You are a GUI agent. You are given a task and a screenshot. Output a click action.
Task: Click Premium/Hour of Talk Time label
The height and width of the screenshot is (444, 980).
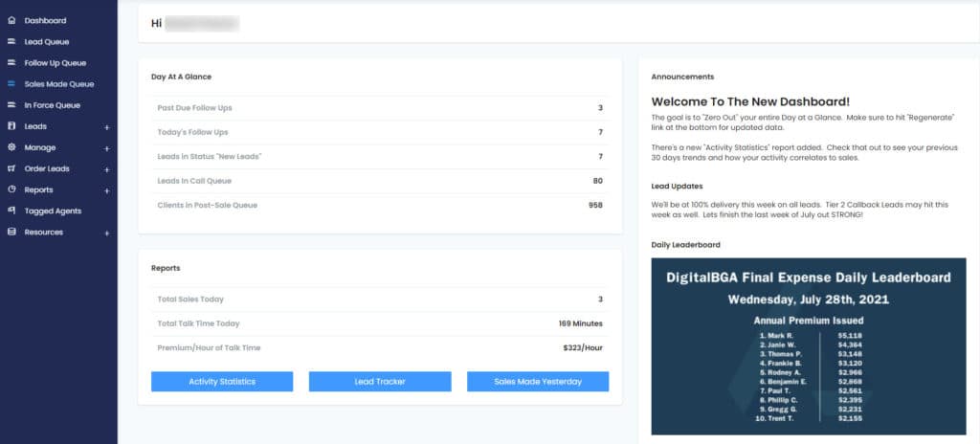[209, 347]
